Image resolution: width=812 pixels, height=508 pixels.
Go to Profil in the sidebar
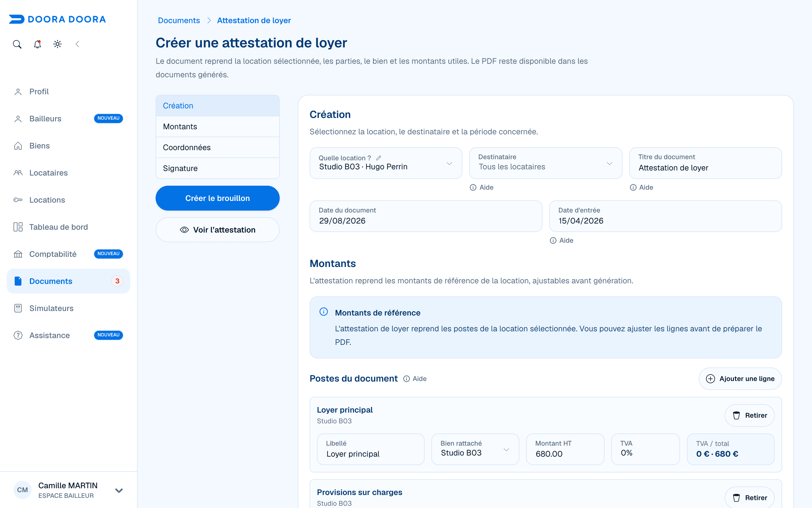69,92
